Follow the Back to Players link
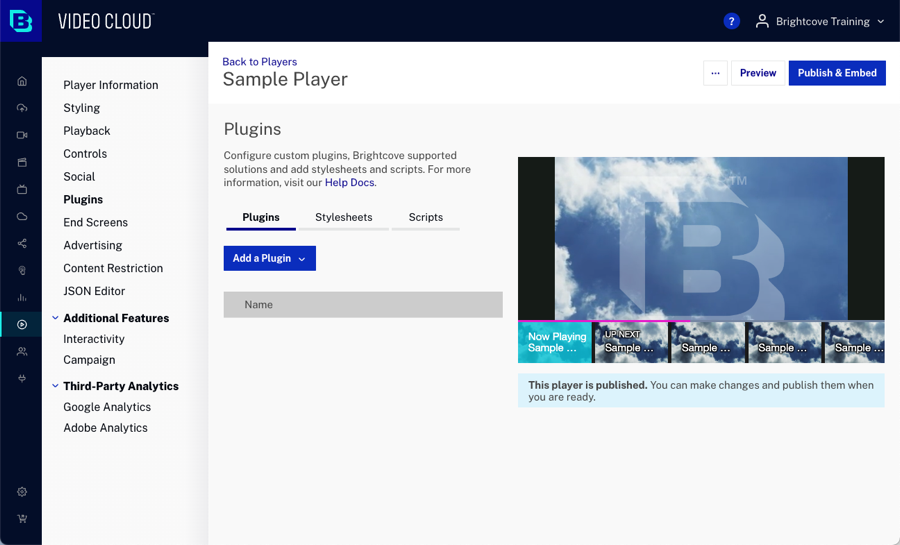Image resolution: width=900 pixels, height=545 pixels. point(259,62)
